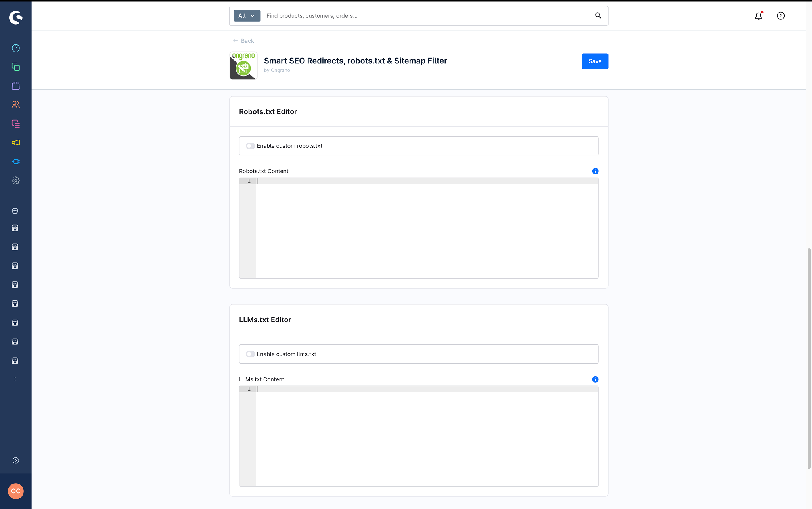Click the 'Enable custom llms.txt' label text
The width and height of the screenshot is (812, 509).
tap(287, 354)
